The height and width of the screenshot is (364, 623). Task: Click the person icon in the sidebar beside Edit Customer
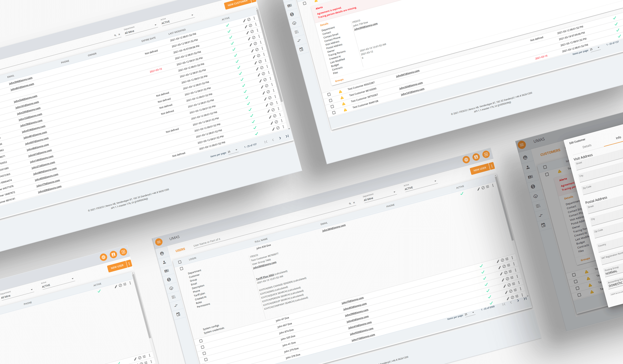coord(528,167)
